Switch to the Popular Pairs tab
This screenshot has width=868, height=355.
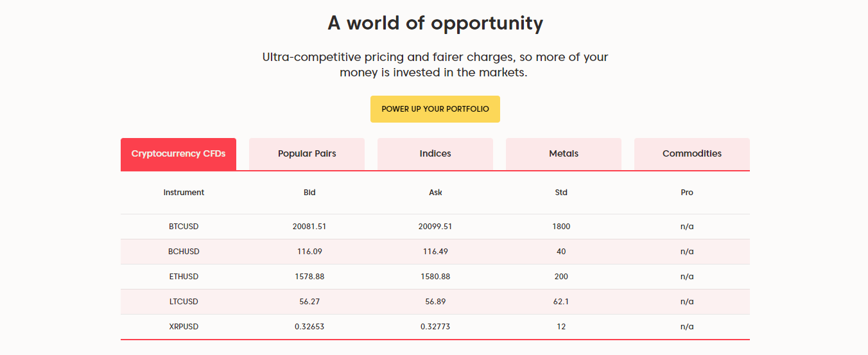click(307, 154)
